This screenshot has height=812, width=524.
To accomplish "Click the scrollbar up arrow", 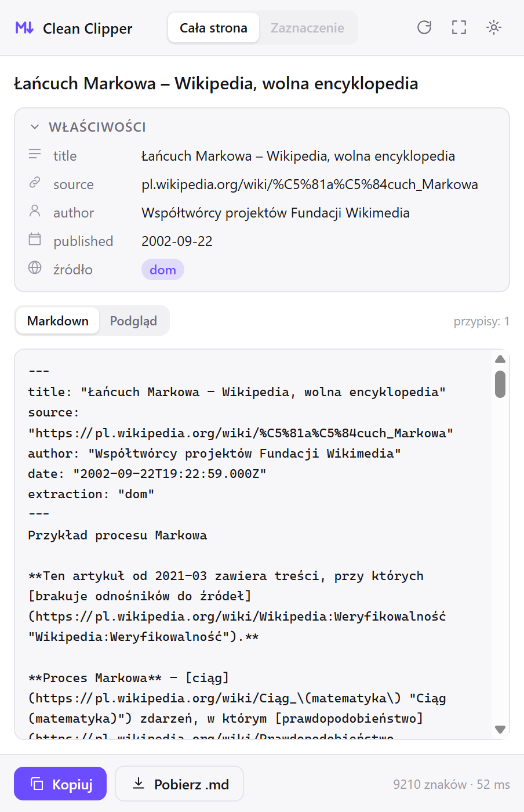I will point(500,360).
